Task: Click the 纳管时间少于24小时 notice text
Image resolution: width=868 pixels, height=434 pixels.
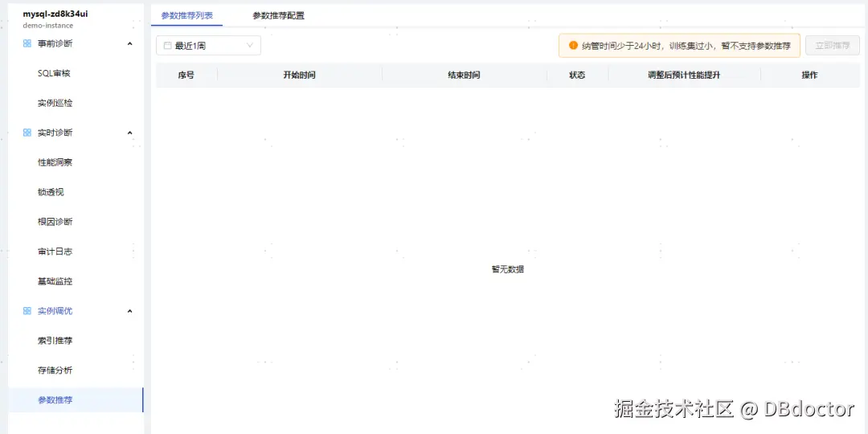Action: point(686,46)
